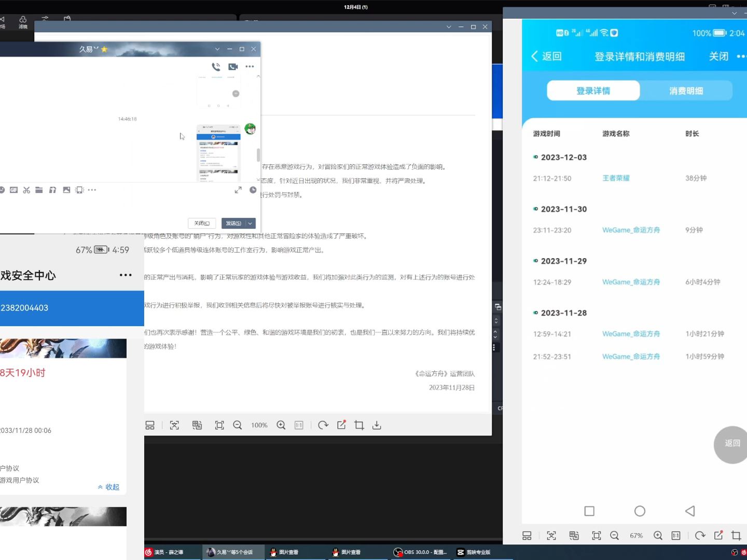747x560 pixels.
Task: Open more options beside the chat video call icon
Action: click(250, 66)
